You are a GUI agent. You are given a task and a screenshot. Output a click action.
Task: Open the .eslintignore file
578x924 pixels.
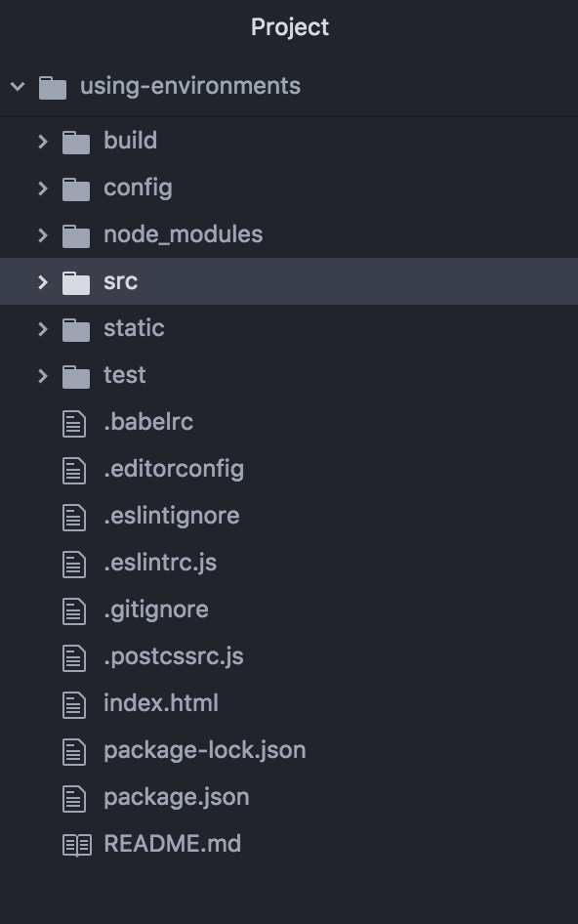[289, 516]
